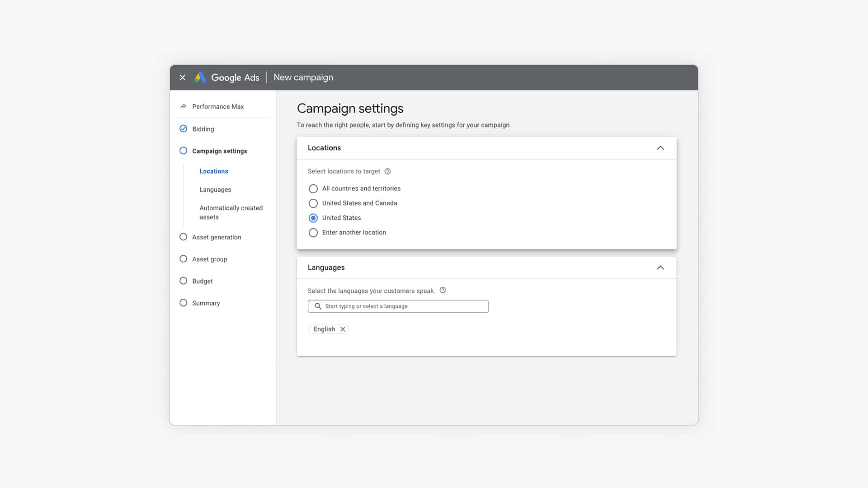868x488 pixels.
Task: Jump to Automatically created assets
Action: (231, 212)
